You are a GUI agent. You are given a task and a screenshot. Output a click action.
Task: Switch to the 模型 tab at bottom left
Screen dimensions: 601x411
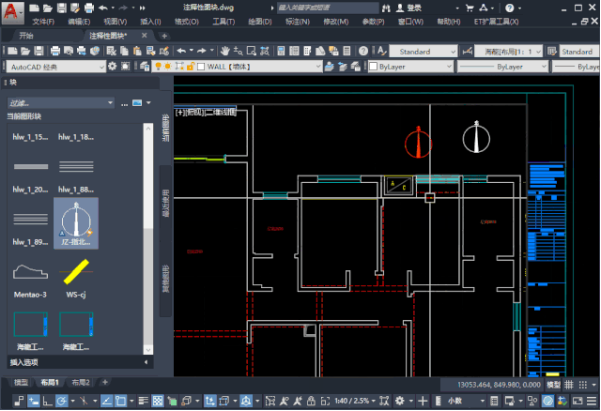pos(21,382)
